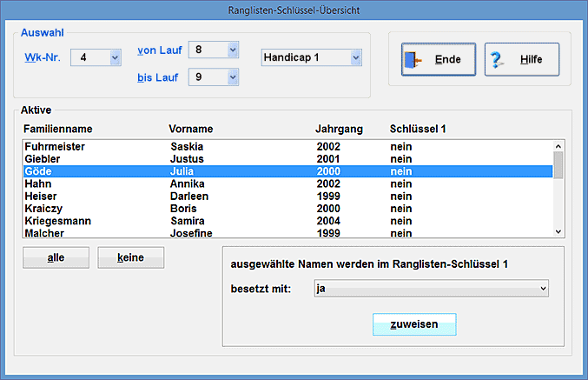
Task: Click the list scrollbar down arrow
Action: click(x=558, y=231)
